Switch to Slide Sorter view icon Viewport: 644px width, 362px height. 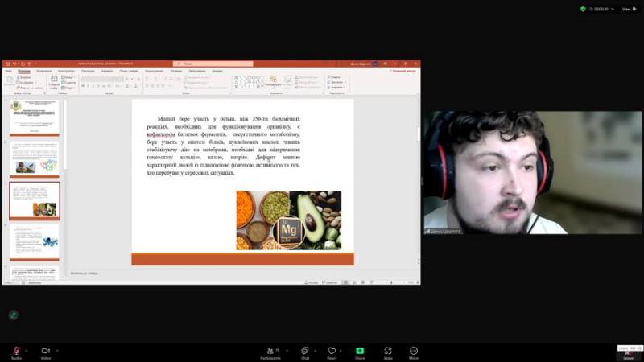(354, 282)
